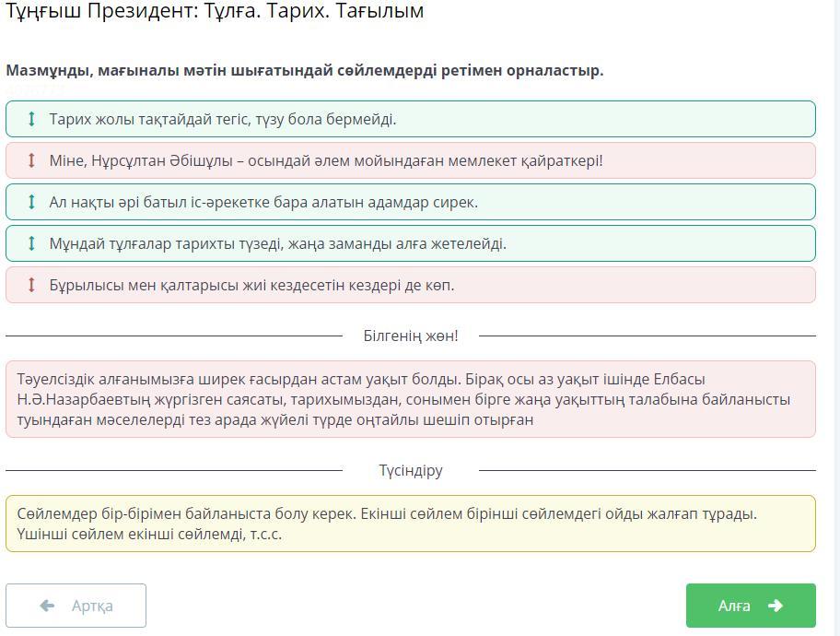Select sentence 'Ал нақты әрі батыл іс-әрекетке'
This screenshot has width=840, height=636.
pyautogui.click(x=263, y=202)
